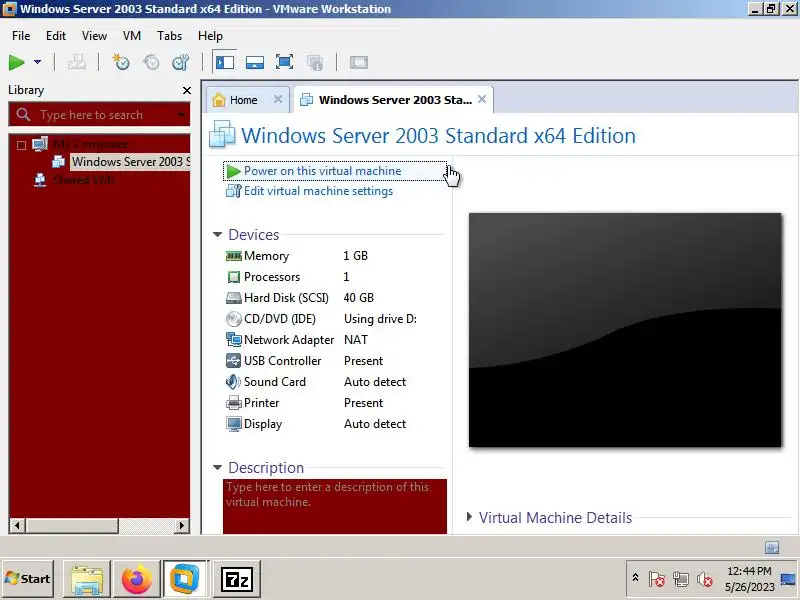This screenshot has height=600, width=800.
Task: Enter full screen mode icon
Action: pos(284,62)
